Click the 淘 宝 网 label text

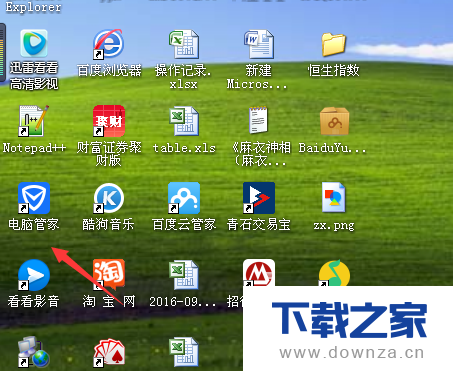coord(109,302)
